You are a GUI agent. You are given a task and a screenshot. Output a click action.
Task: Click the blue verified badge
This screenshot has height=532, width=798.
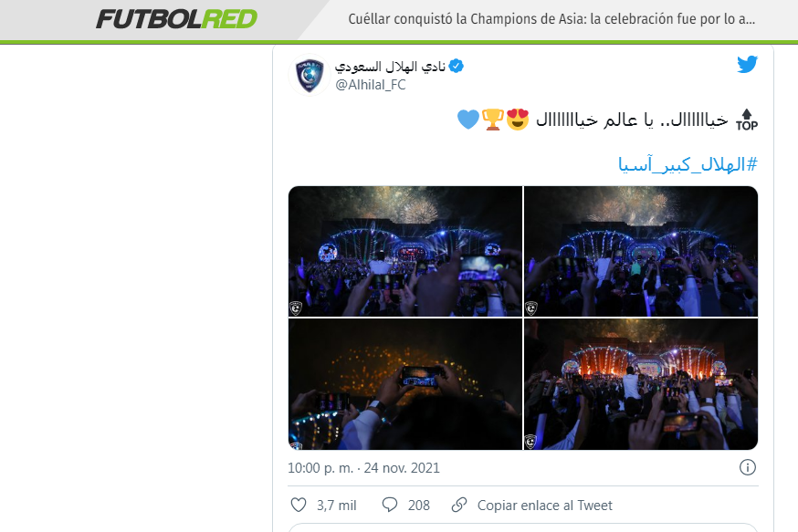click(456, 66)
